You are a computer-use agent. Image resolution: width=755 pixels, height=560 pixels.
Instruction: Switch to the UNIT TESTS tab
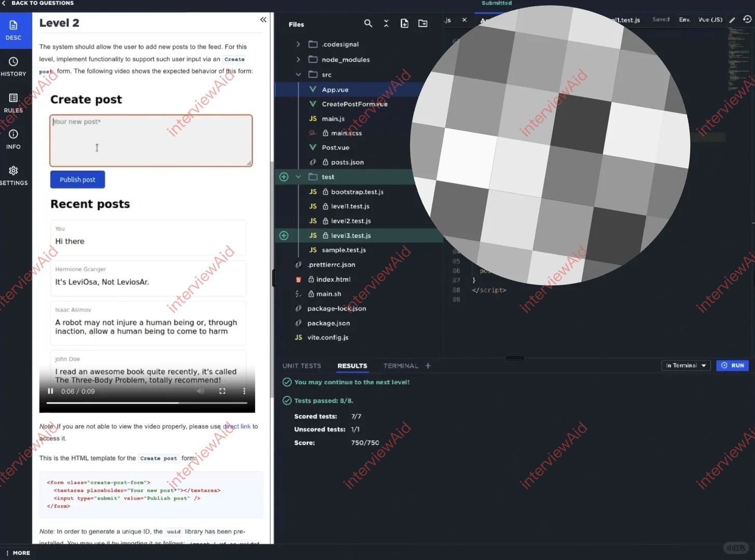pyautogui.click(x=301, y=366)
